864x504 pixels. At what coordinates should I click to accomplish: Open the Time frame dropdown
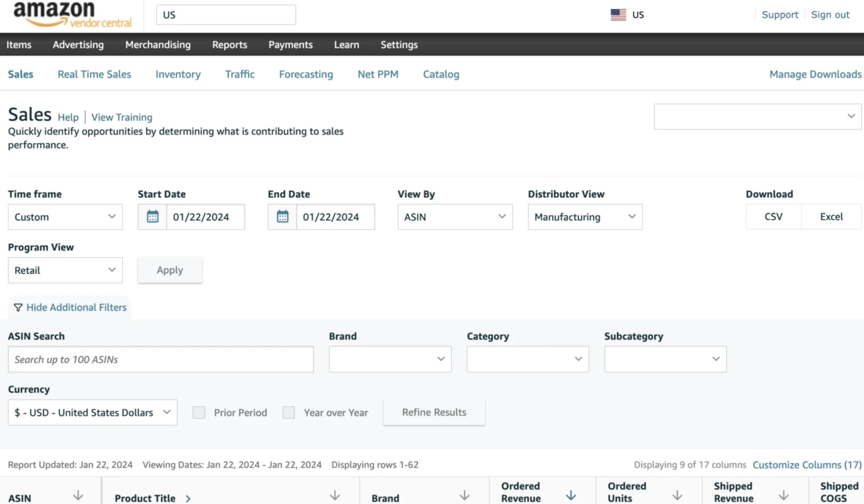click(65, 217)
